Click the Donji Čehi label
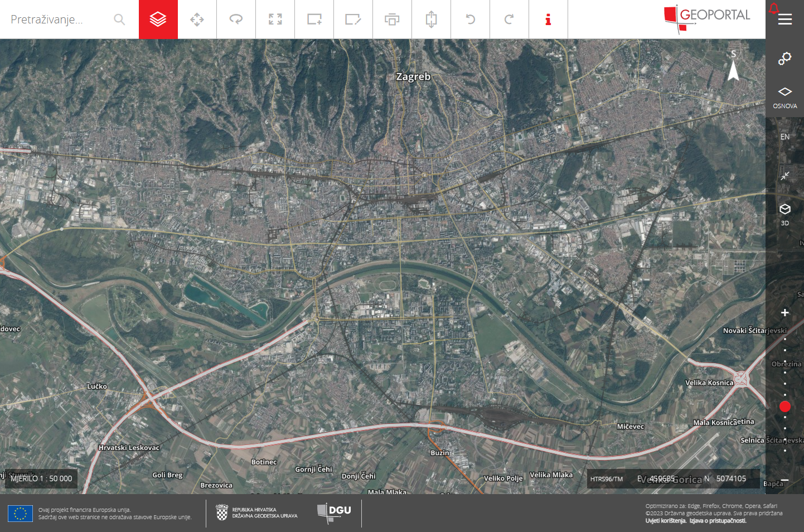Viewport: 804px width, 532px height. pyautogui.click(x=359, y=476)
